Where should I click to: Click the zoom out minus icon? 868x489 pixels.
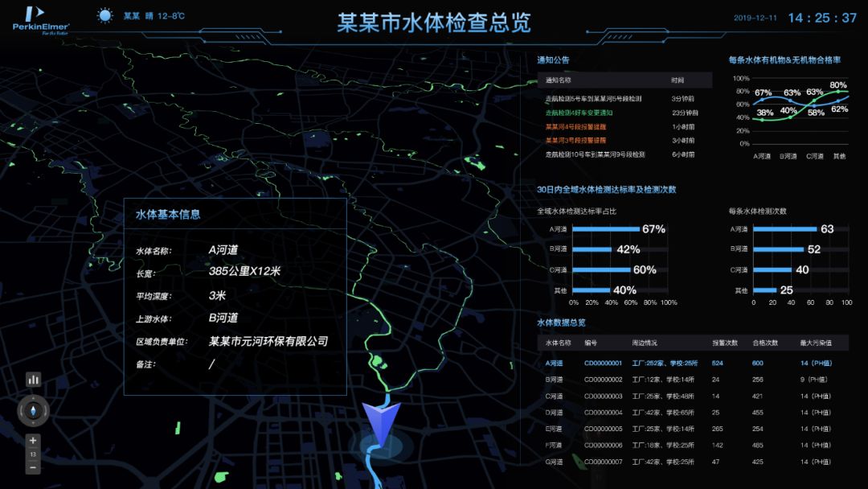(32, 469)
